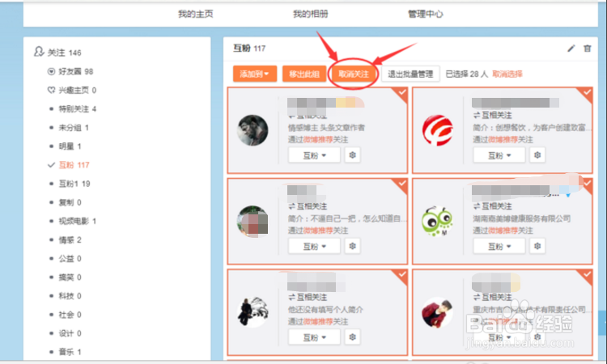This screenshot has width=607, height=364.
Task: Click 微博推荐 link on the 情感博主 card
Action: click(x=318, y=140)
